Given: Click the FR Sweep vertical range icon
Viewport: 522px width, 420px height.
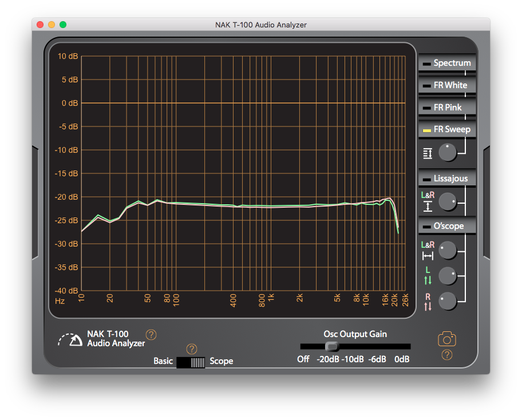Looking at the screenshot, I should pyautogui.click(x=428, y=153).
